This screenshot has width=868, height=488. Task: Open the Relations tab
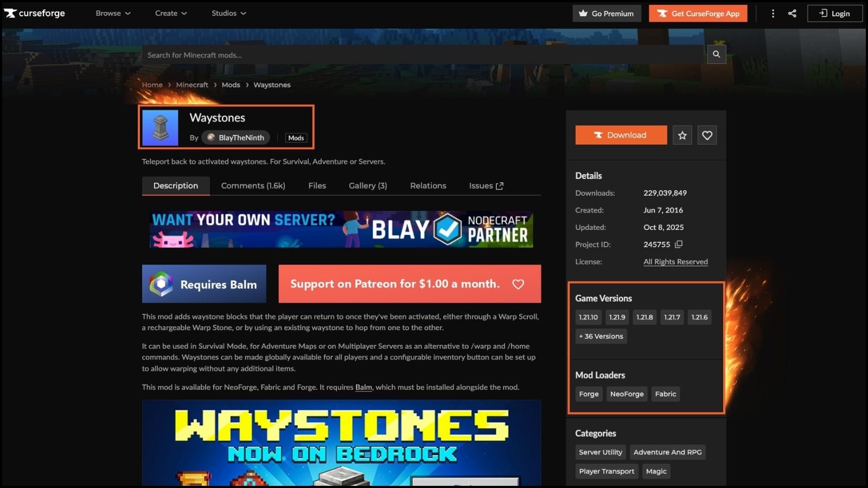coord(428,186)
